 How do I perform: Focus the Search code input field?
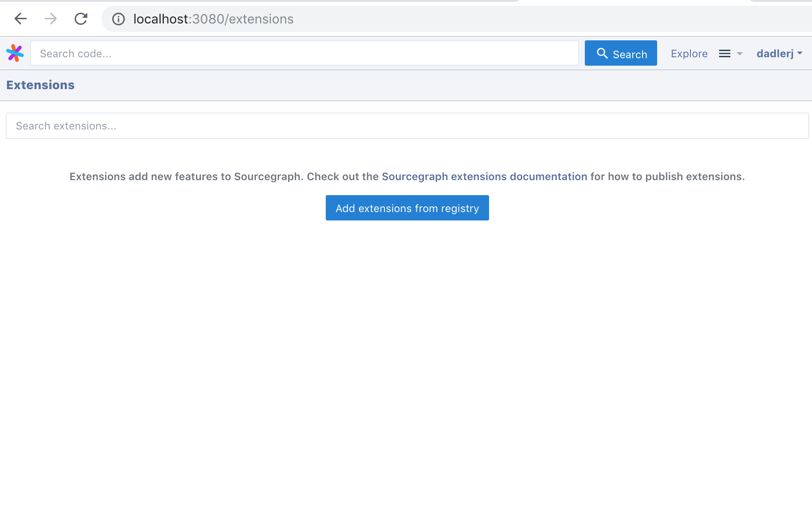coord(305,53)
